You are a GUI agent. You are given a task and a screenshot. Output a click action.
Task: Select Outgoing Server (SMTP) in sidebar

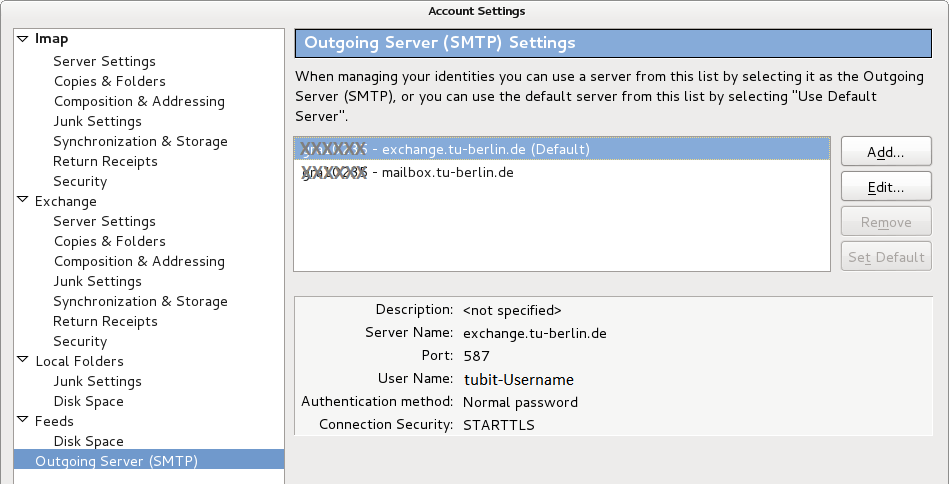coord(116,461)
